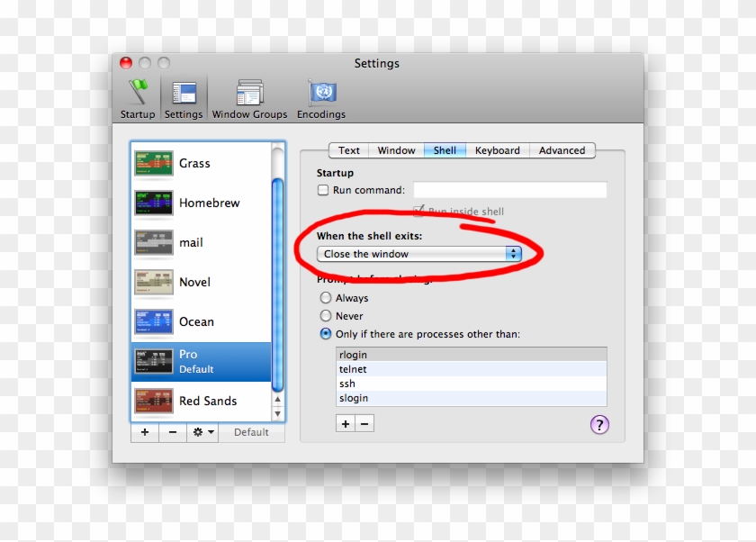Click the profile list scroll down arrow
The image size is (756, 542).
coord(277,414)
